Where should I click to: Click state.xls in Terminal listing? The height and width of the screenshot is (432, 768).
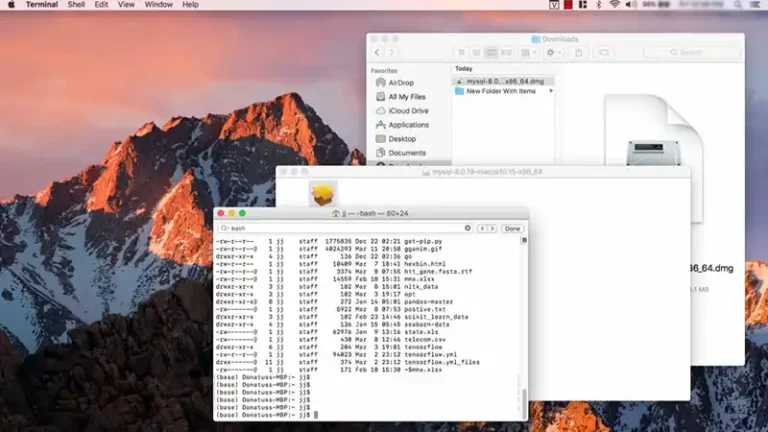click(421, 332)
